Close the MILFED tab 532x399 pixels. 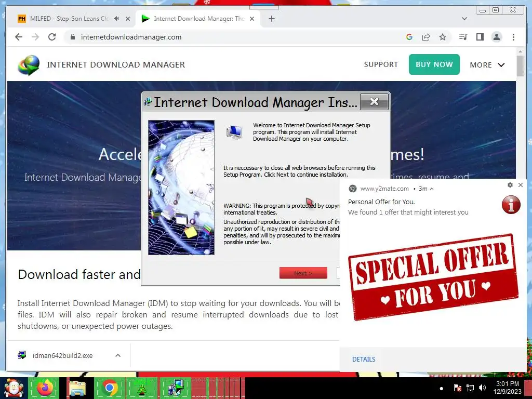click(x=128, y=19)
